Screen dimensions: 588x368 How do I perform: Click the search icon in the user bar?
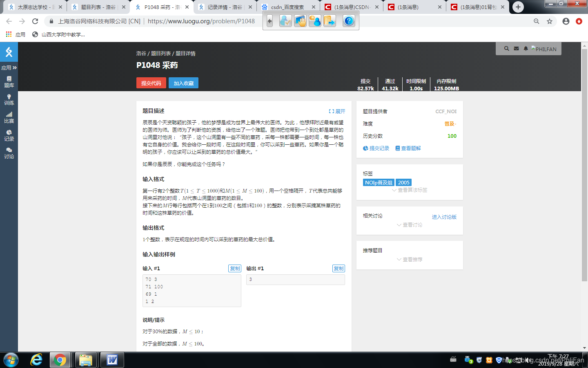coord(506,49)
